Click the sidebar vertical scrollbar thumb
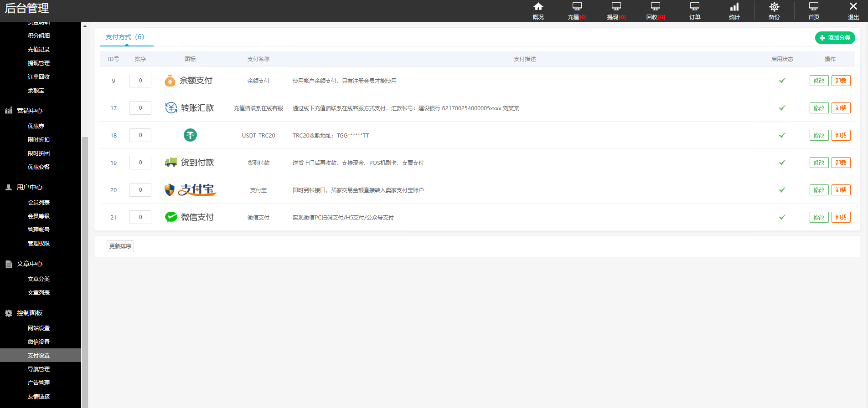 point(85,272)
